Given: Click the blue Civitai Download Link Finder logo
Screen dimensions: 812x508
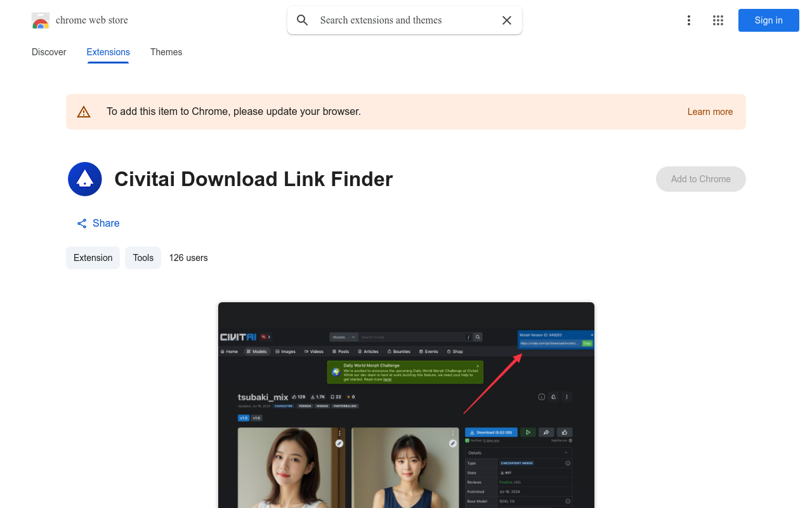Looking at the screenshot, I should 84,179.
